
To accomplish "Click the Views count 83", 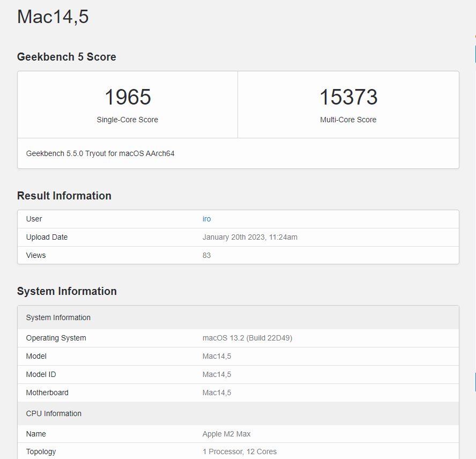I will [206, 255].
